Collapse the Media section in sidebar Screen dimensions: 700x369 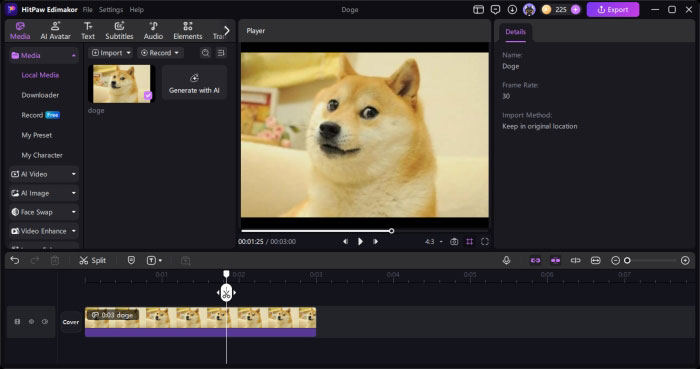click(x=74, y=55)
